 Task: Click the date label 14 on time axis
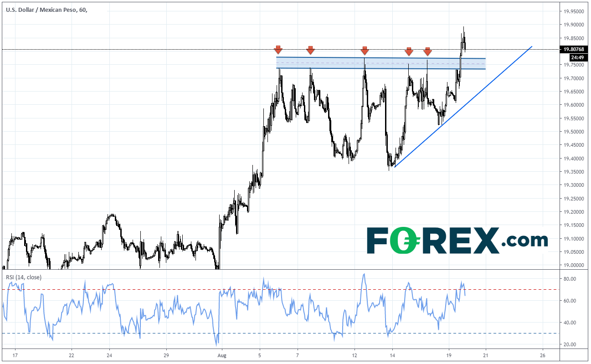point(392,355)
